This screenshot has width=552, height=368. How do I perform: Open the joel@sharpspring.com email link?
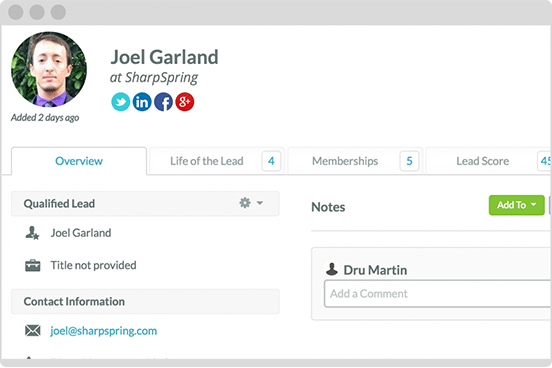[x=104, y=331]
